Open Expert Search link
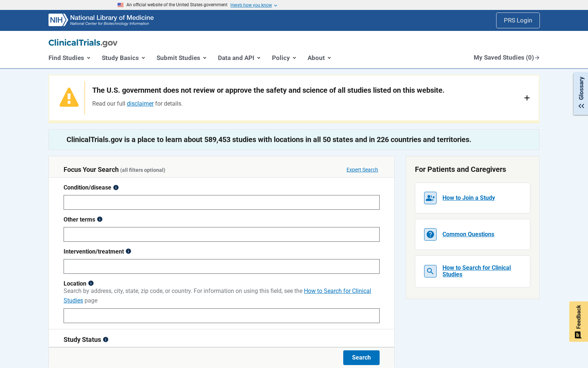 [x=362, y=170]
